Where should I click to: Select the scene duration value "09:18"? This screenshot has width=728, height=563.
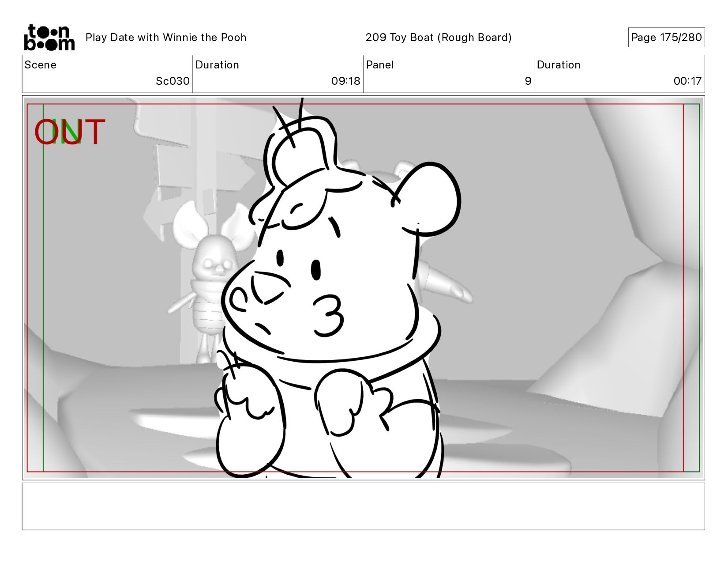(346, 81)
